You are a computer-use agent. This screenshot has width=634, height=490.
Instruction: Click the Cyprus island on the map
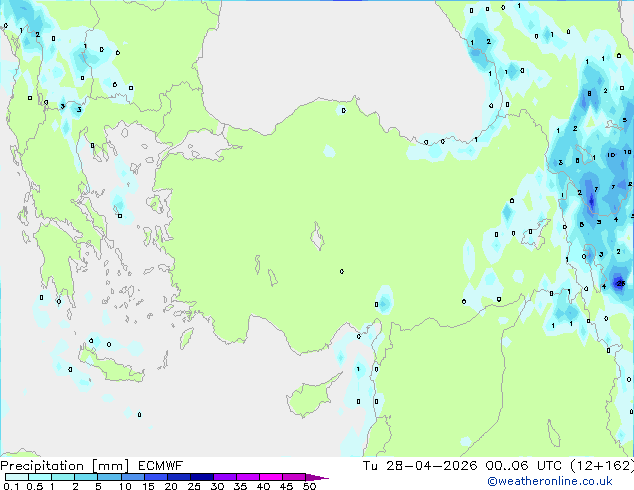[309, 398]
